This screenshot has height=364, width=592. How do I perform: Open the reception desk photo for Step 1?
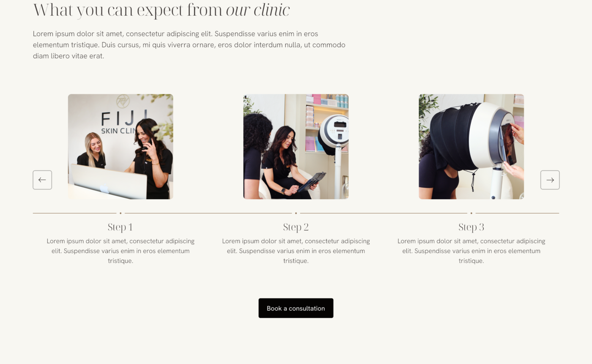pyautogui.click(x=121, y=146)
